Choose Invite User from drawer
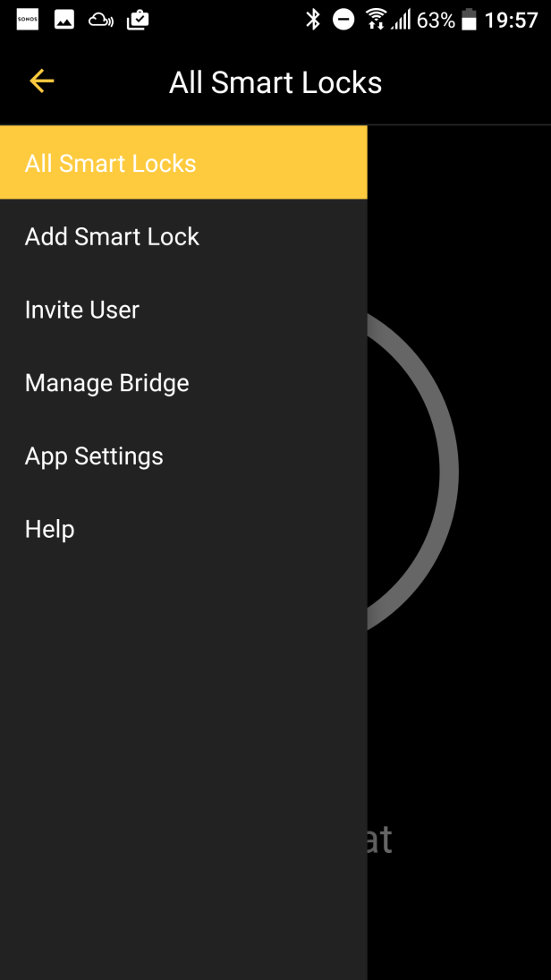Image resolution: width=551 pixels, height=980 pixels. click(82, 310)
